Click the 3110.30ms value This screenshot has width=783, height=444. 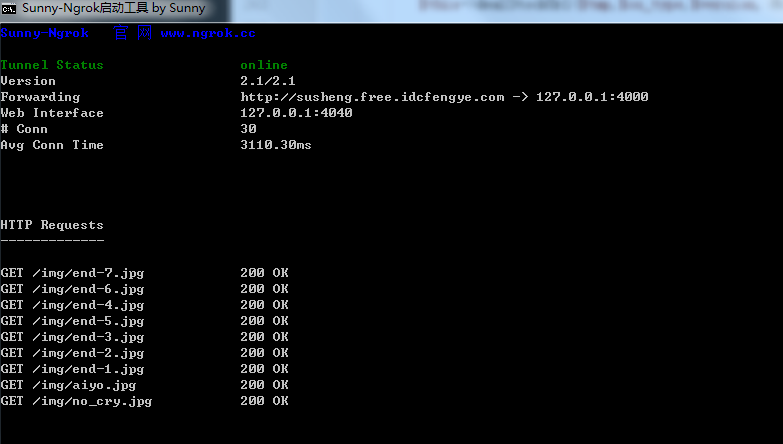point(276,145)
